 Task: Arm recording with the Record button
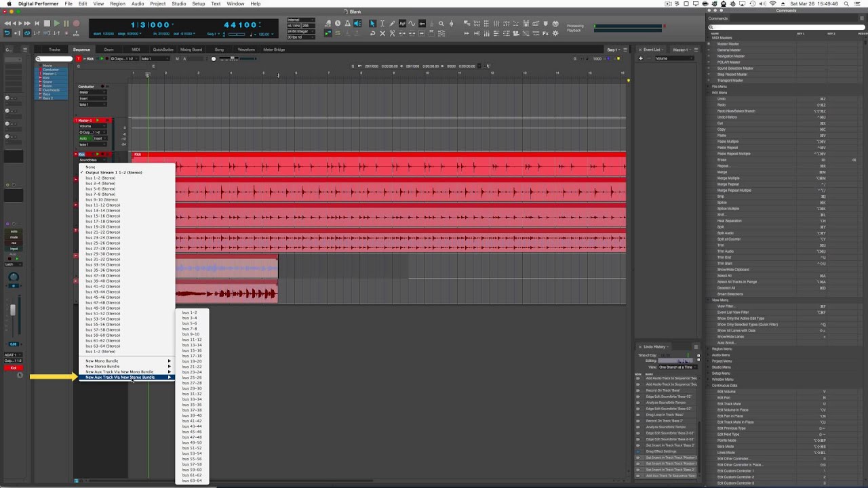[x=76, y=23]
